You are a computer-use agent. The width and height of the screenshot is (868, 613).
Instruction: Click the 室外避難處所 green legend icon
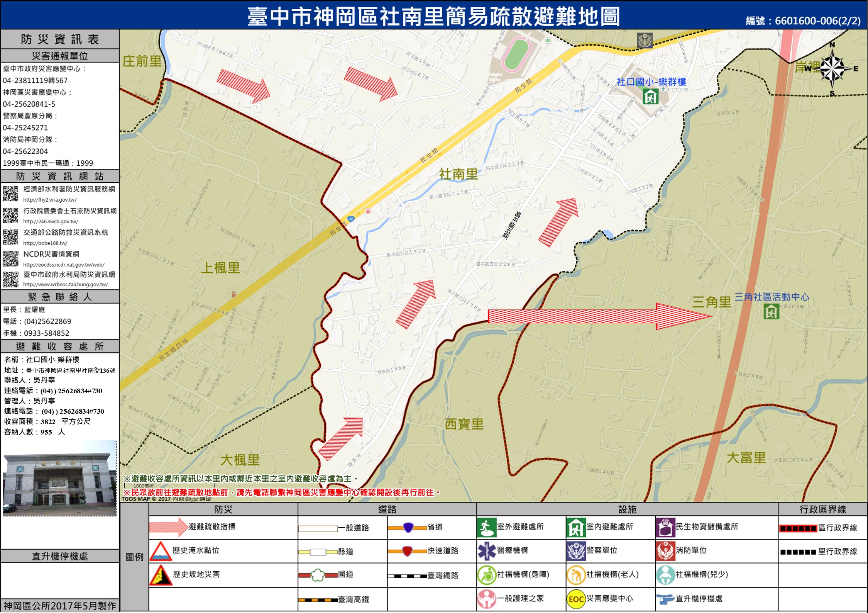[486, 528]
